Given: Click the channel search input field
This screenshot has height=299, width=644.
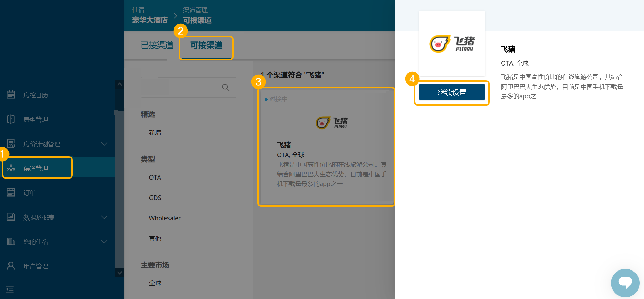Looking at the screenshot, I should pyautogui.click(x=189, y=88).
